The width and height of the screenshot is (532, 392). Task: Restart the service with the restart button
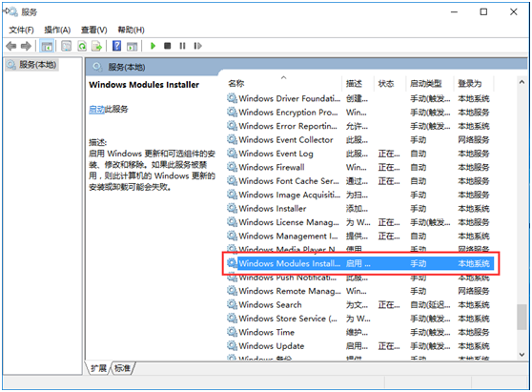coord(197,46)
